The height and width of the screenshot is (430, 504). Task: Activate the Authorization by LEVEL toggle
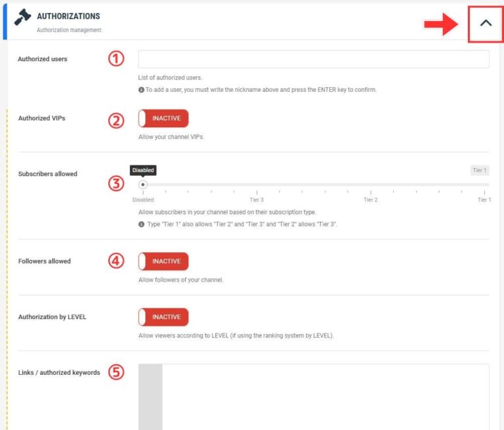tap(163, 317)
